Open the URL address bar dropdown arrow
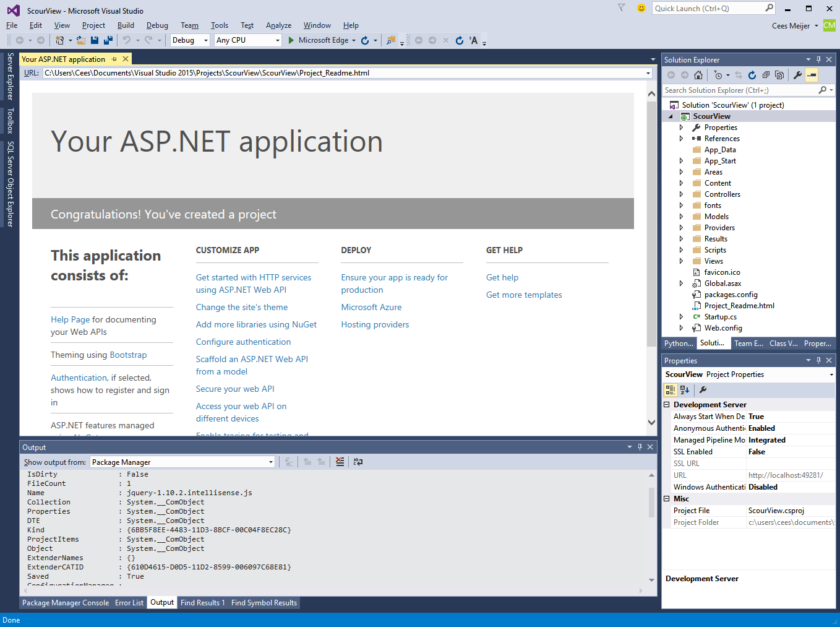Image resolution: width=840 pixels, height=627 pixels. click(x=648, y=73)
